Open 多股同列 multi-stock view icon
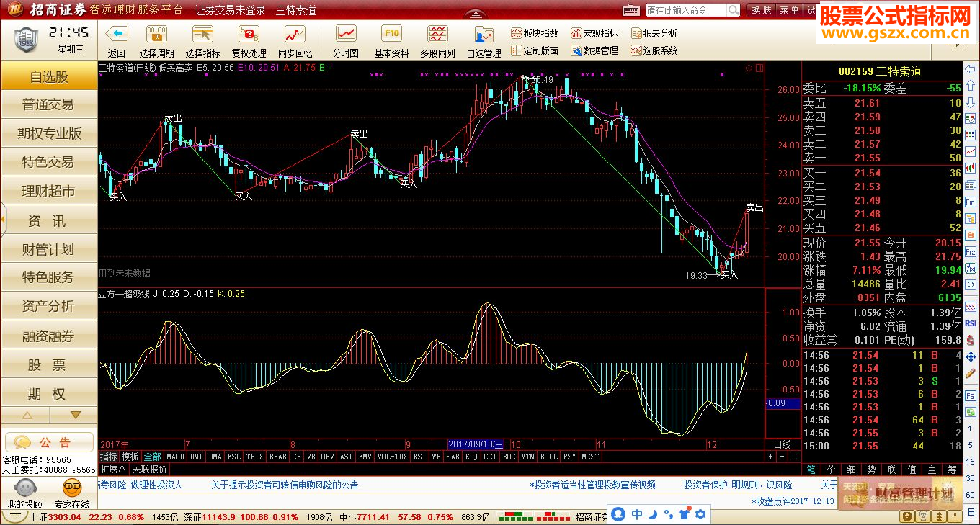980x525 pixels. pyautogui.click(x=437, y=34)
